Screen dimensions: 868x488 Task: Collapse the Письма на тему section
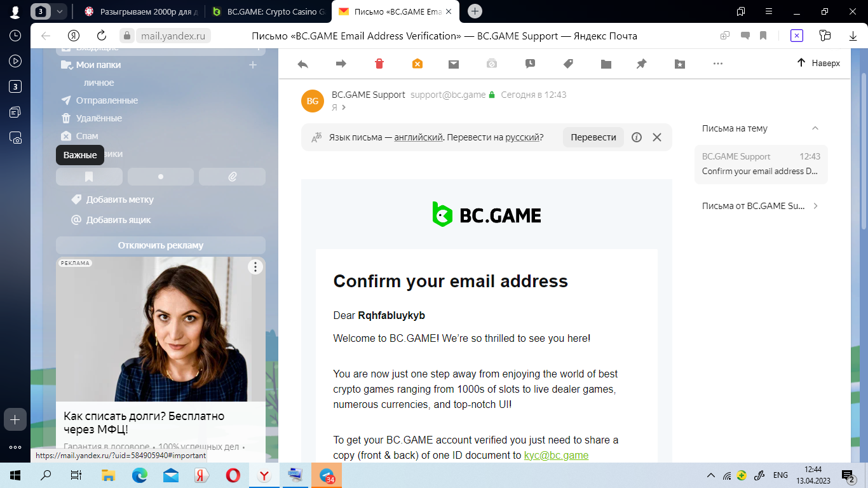click(x=815, y=128)
